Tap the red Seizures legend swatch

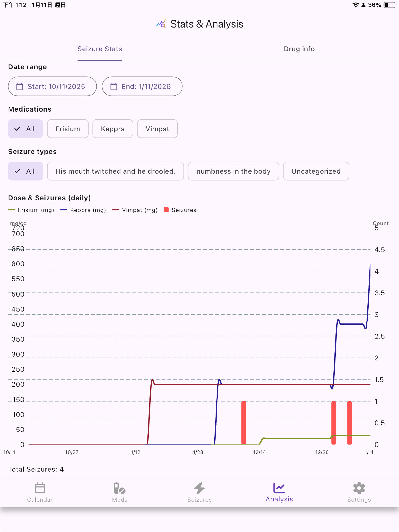(x=166, y=210)
